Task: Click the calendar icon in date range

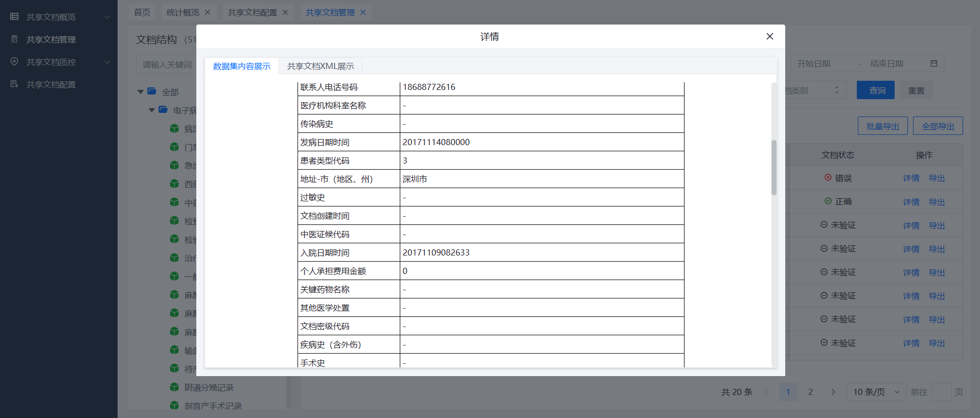Action: [934, 63]
